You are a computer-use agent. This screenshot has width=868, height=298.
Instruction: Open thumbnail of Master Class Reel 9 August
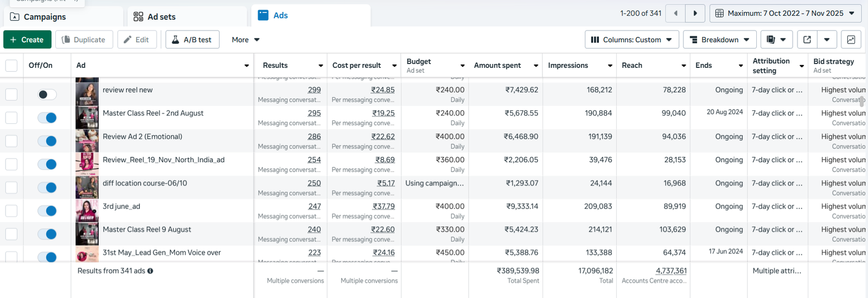click(x=87, y=234)
